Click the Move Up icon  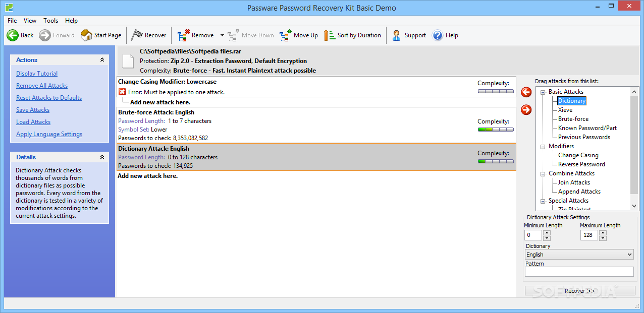point(285,35)
